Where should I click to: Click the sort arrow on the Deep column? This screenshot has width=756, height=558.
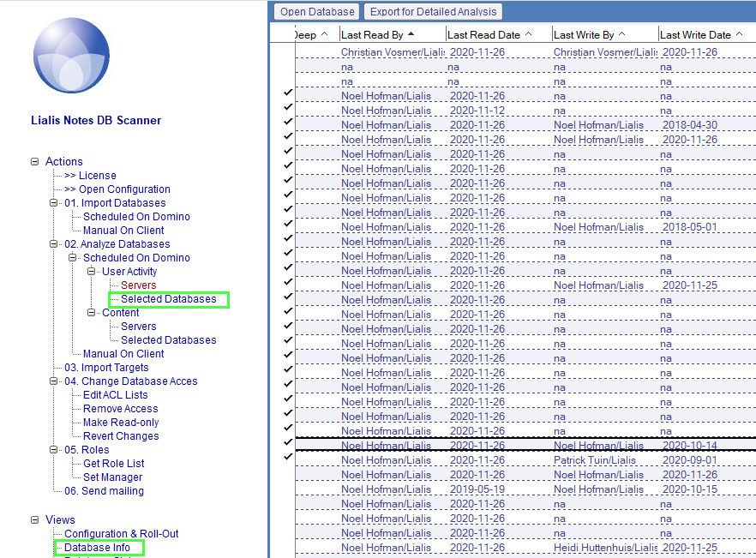325,34
